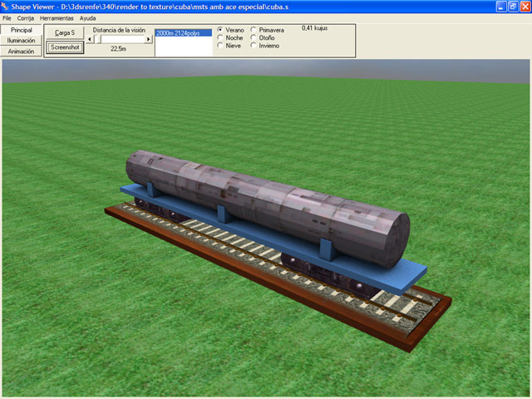The width and height of the screenshot is (532, 399).
Task: Choose the Primavera season option
Action: [x=254, y=30]
